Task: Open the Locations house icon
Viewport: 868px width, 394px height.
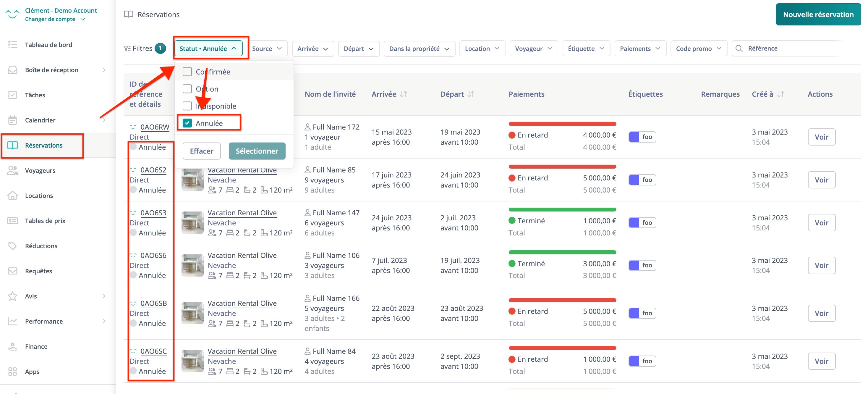Action: [12, 196]
